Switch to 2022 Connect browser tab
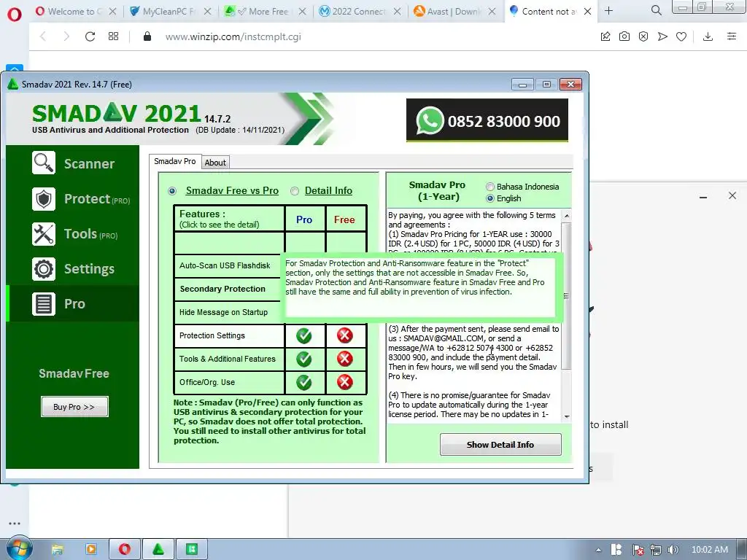Viewport: 747px width, 560px height. 360,11
